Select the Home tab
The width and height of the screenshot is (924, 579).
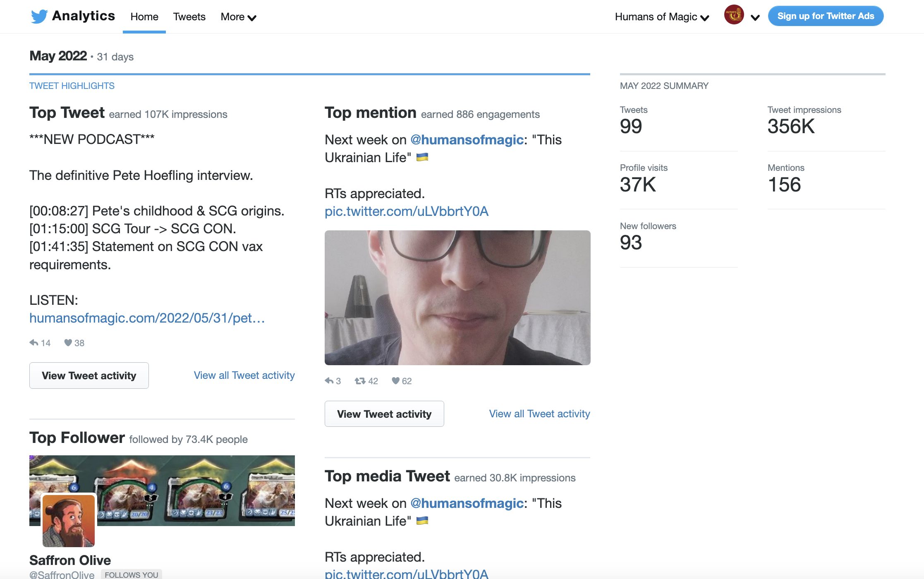coord(144,17)
